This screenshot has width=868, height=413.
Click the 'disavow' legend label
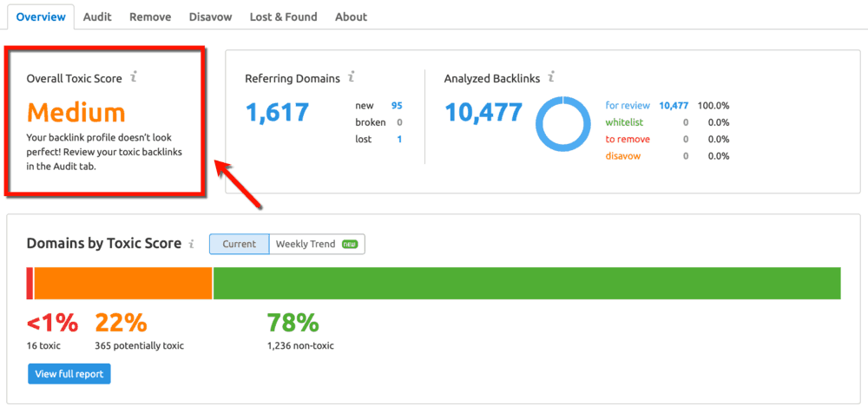(622, 156)
